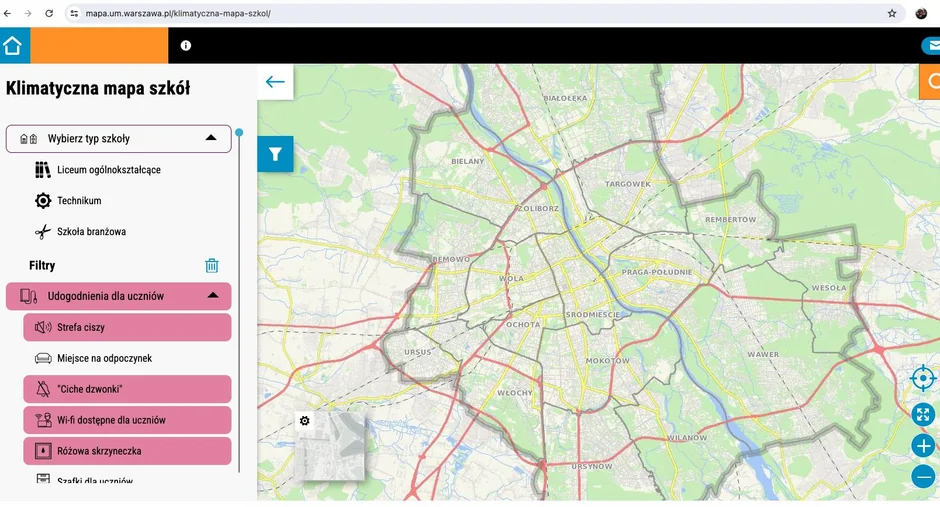
Task: Zoom in the map with the plus button
Action: click(923, 446)
